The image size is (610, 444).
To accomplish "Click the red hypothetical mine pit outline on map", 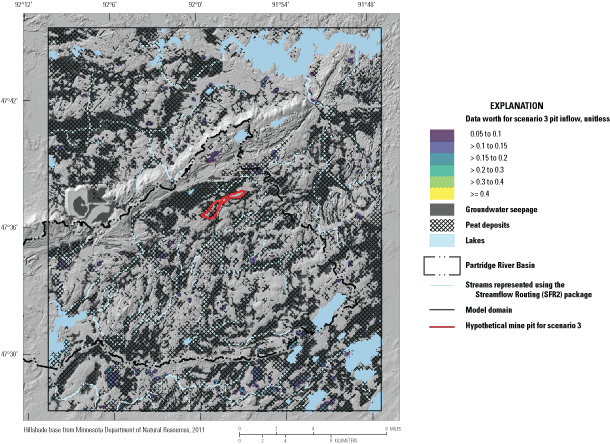I will tap(224, 203).
